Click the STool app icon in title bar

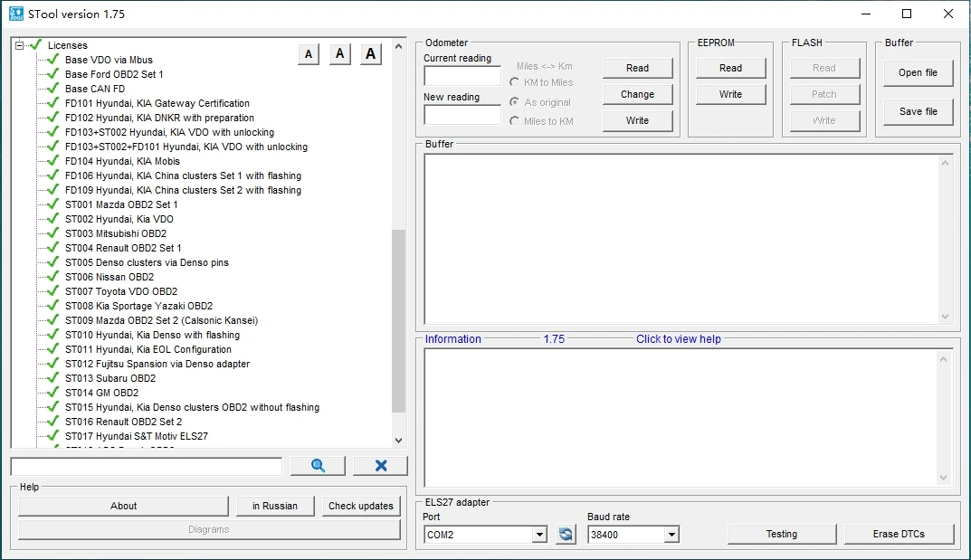pyautogui.click(x=16, y=14)
